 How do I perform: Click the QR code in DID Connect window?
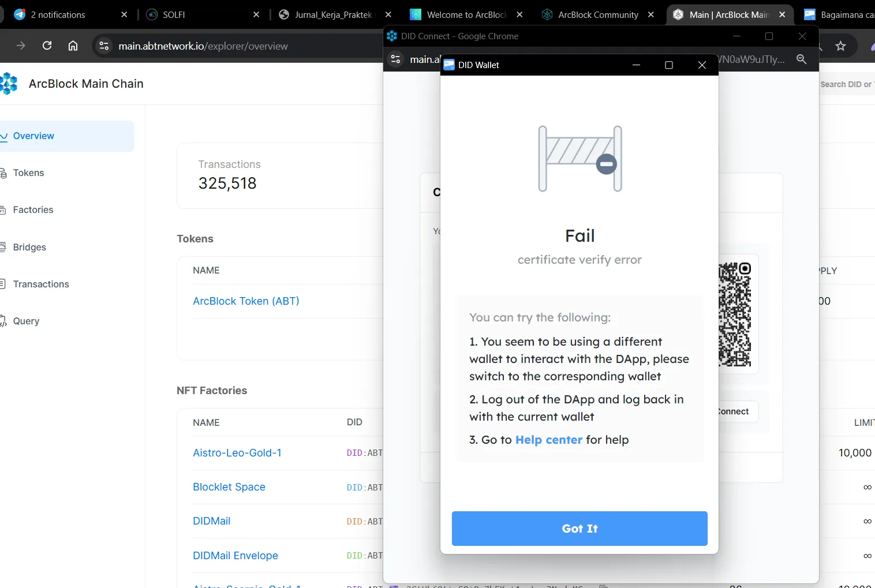pyautogui.click(x=735, y=314)
